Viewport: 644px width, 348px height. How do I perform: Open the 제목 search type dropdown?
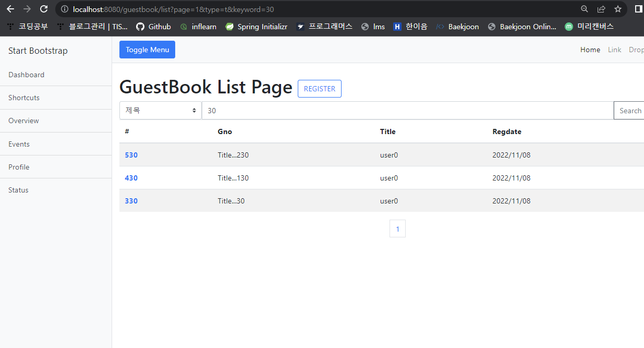161,111
